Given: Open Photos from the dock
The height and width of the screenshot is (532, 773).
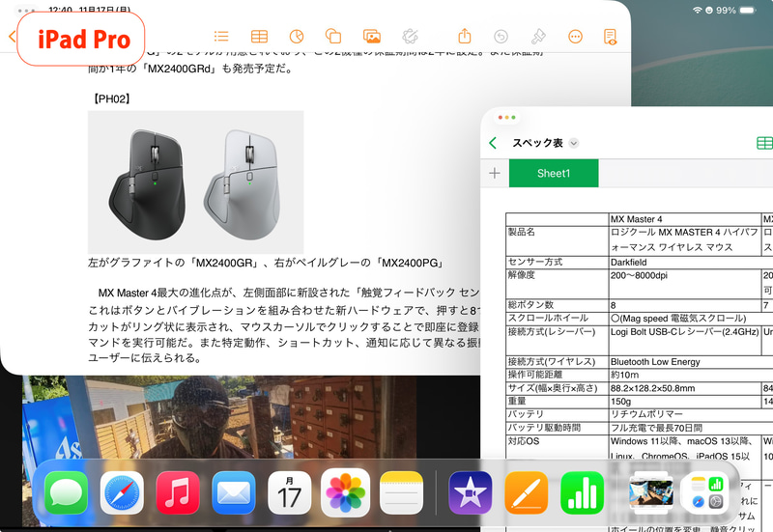Looking at the screenshot, I should (345, 492).
